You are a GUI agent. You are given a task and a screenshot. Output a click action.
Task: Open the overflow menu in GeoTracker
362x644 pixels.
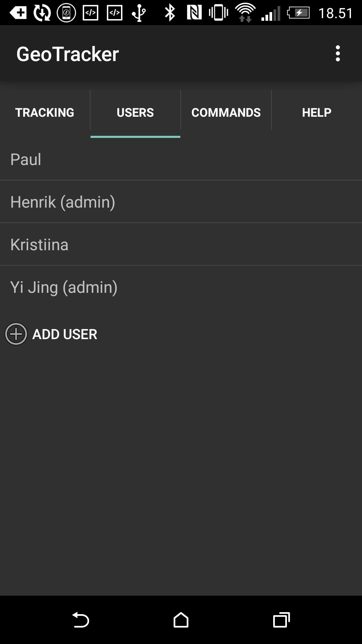tap(338, 53)
